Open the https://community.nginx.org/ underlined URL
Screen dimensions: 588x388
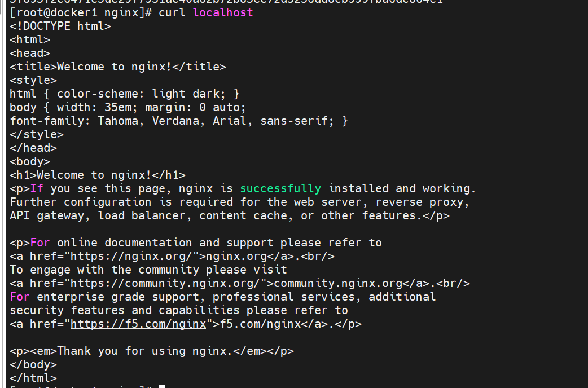pos(165,284)
